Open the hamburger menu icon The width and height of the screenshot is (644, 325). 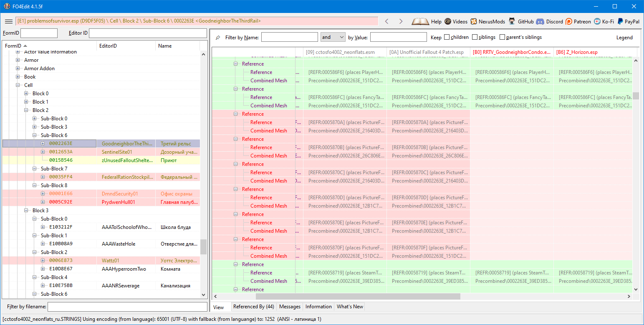click(x=8, y=21)
